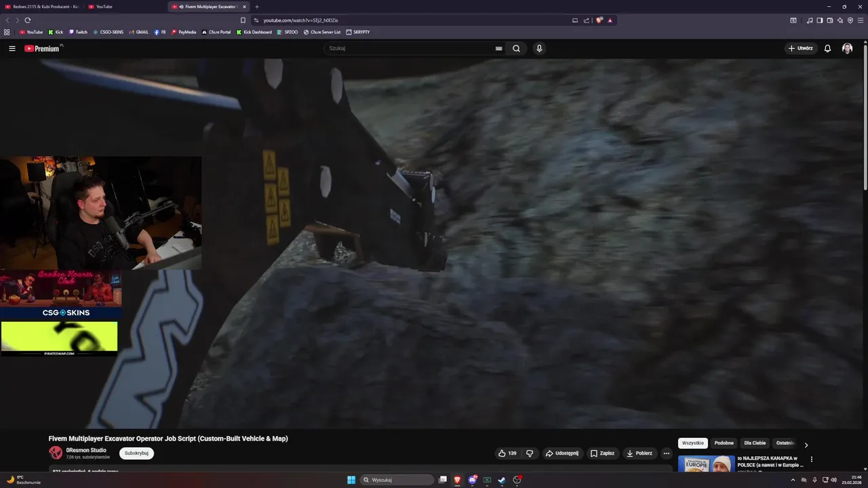The height and width of the screenshot is (488, 868).
Task: Open Brave Wallet icon
Action: [x=829, y=20]
